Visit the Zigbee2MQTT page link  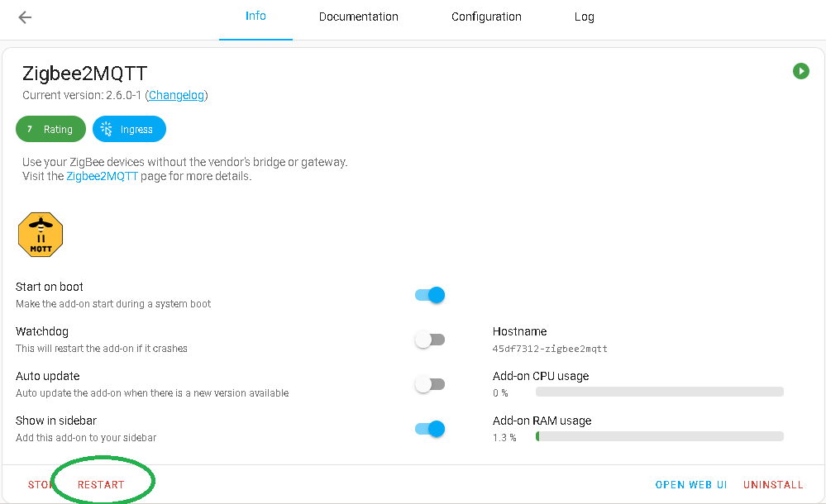pyautogui.click(x=101, y=175)
